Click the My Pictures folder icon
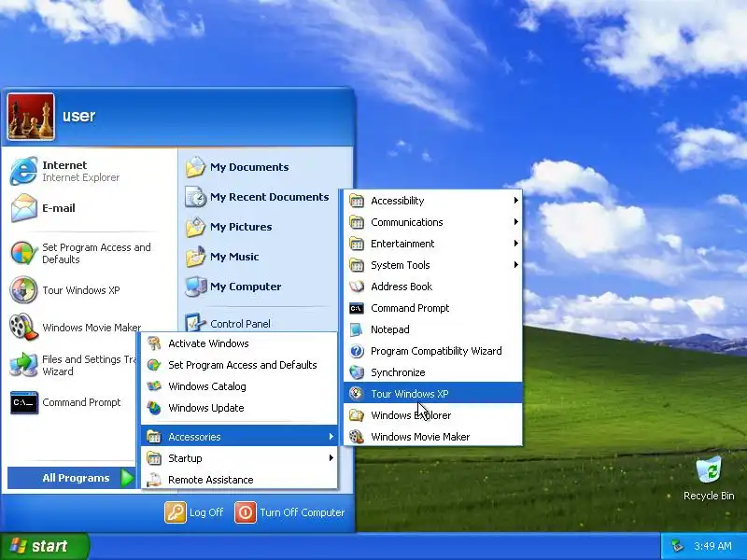 (195, 227)
